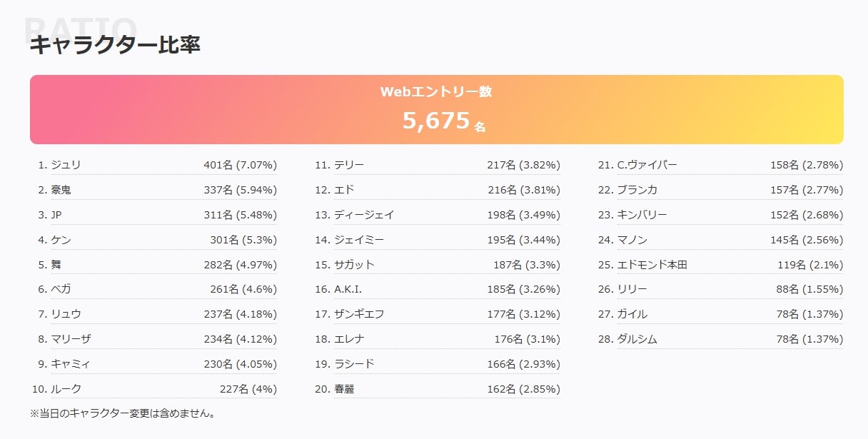
Task: Click the テリー character name
Action: click(349, 166)
